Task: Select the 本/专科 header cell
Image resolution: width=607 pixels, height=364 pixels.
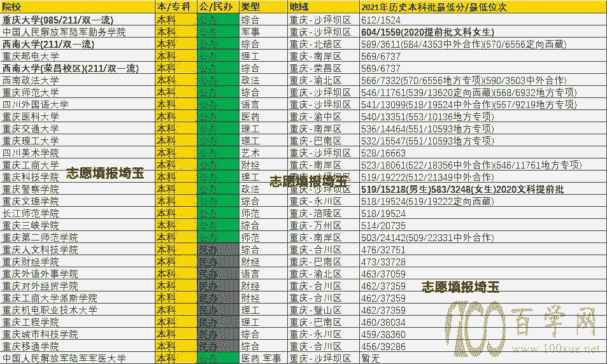Action: coord(176,6)
